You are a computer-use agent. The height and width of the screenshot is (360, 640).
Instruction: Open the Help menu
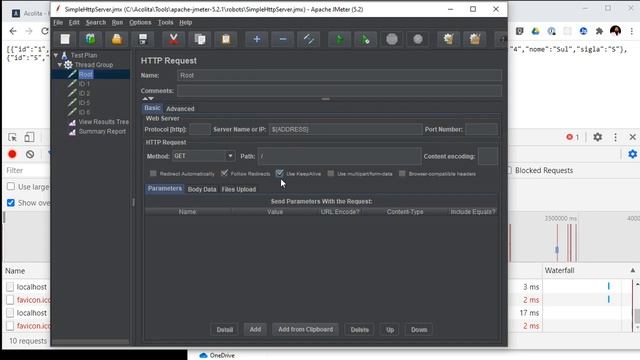pos(186,22)
